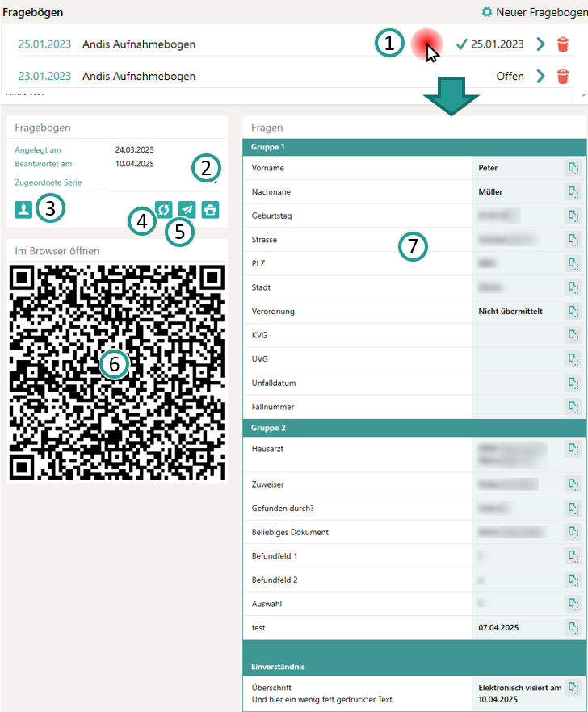588x712 pixels.
Task: Click the refresh sync icon button
Action: coord(164,210)
